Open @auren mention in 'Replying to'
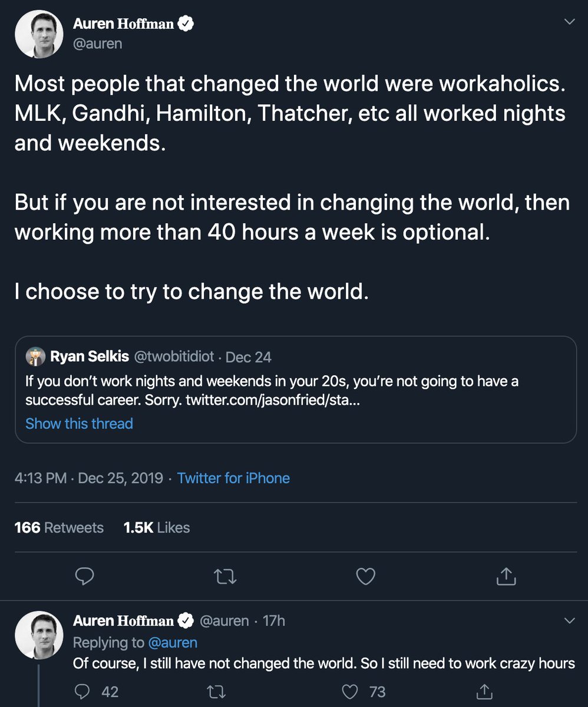The image size is (588, 707). 173,642
